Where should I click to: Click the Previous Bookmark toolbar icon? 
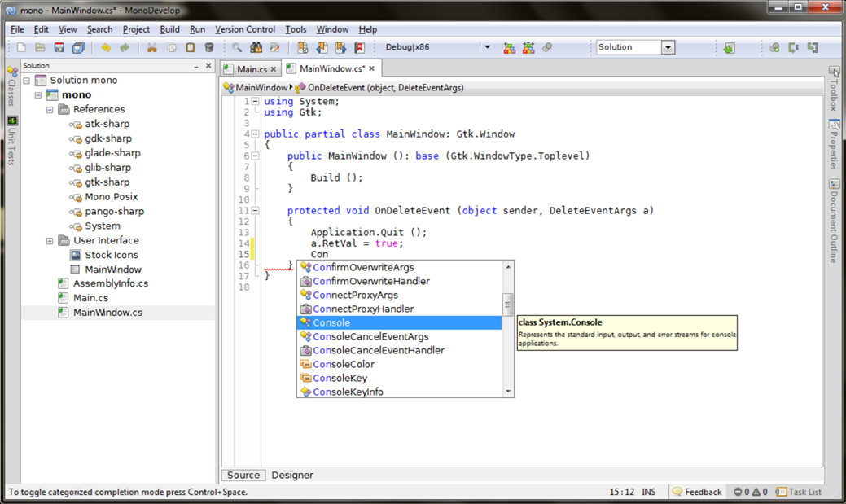click(322, 47)
